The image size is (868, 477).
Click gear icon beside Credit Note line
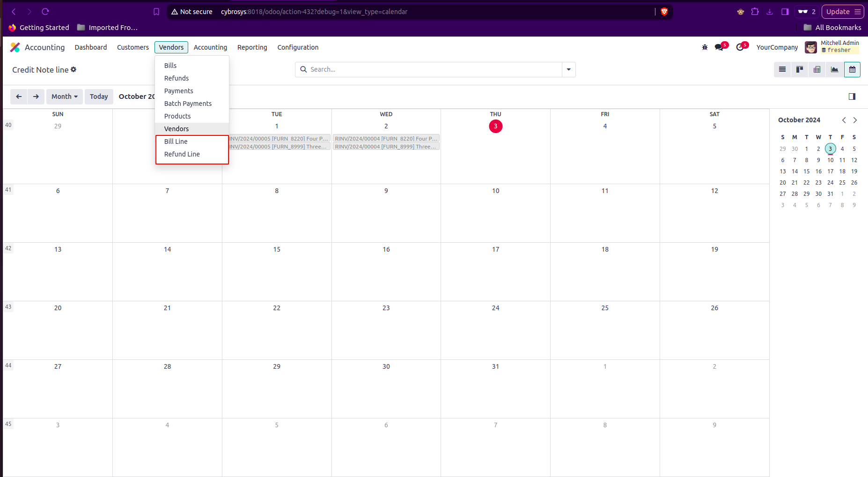coord(74,69)
